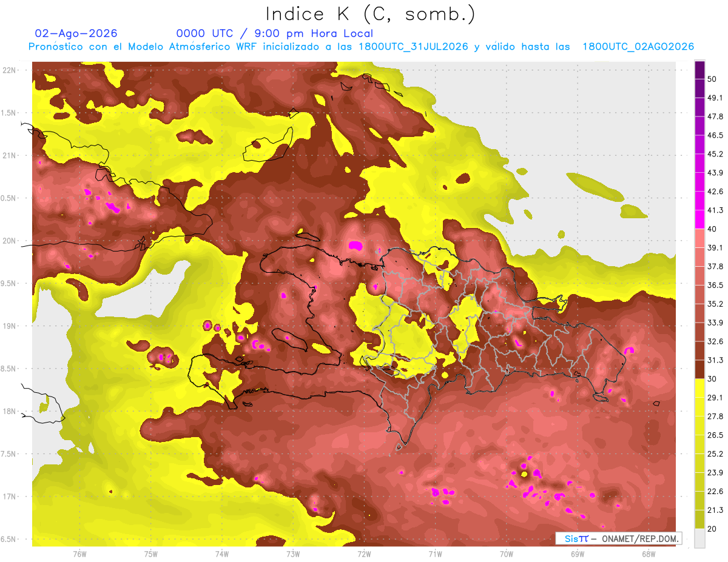Click latitude label '21N'
Image resolution: width=728 pixels, height=562 pixels.
[x=10, y=156]
